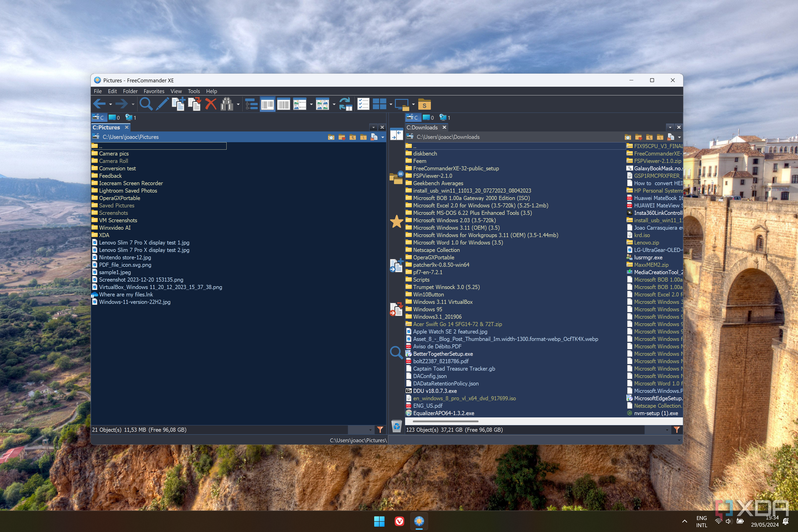Open tab list dropdown of Pictures panel
The image size is (798, 532).
click(x=374, y=128)
